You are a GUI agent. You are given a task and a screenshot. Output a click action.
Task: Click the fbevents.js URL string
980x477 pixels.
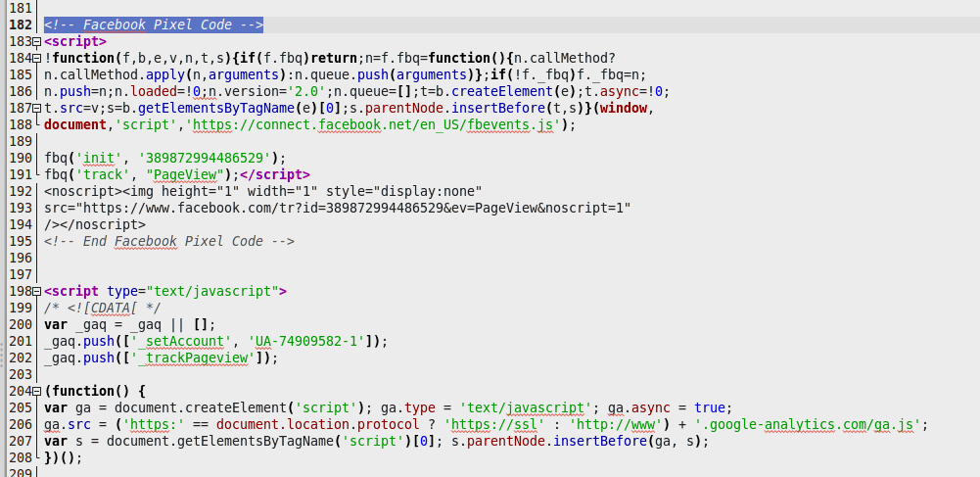(x=373, y=125)
